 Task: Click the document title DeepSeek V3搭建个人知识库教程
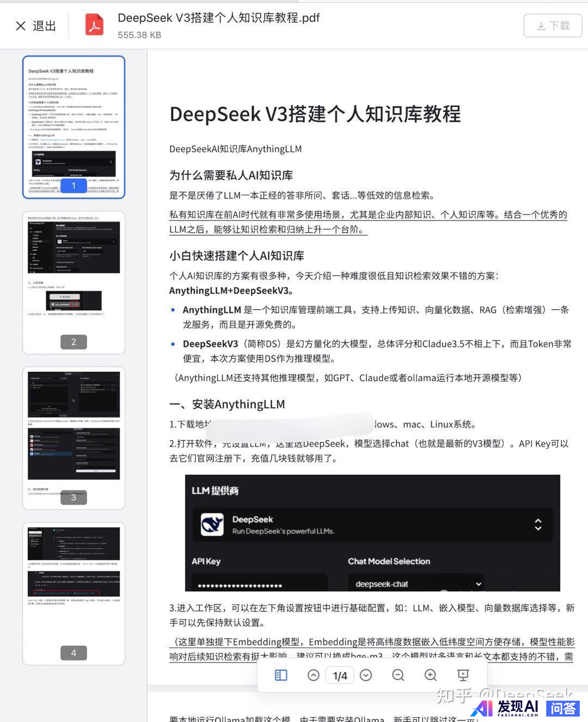pos(315,114)
